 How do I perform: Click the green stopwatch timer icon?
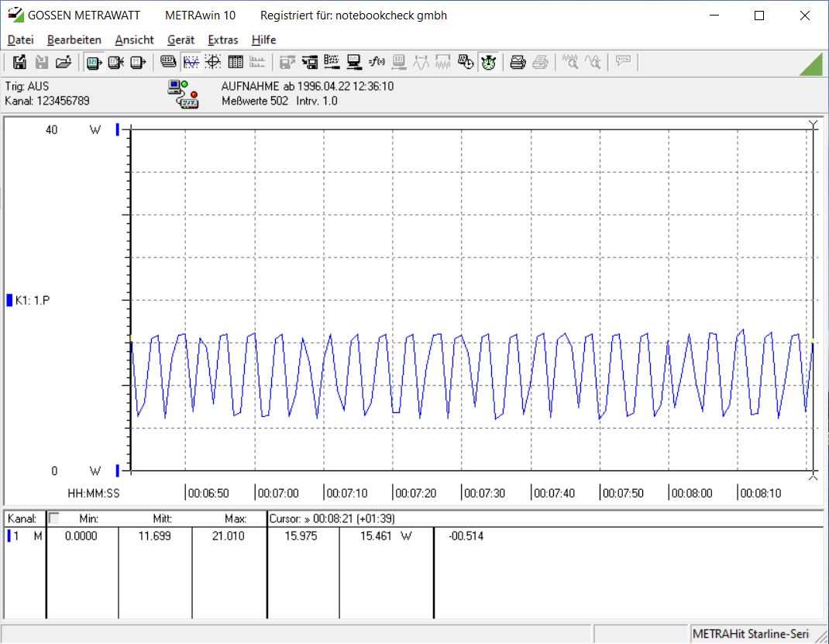click(x=488, y=63)
